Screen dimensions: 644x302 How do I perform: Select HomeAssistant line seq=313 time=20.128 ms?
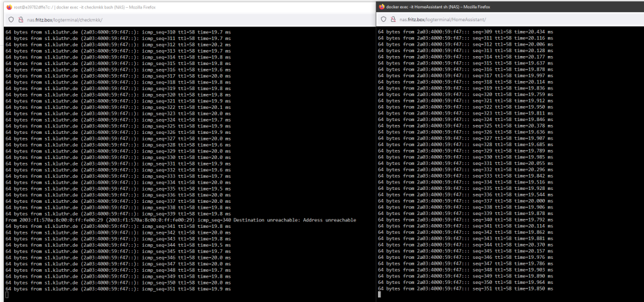(466, 50)
